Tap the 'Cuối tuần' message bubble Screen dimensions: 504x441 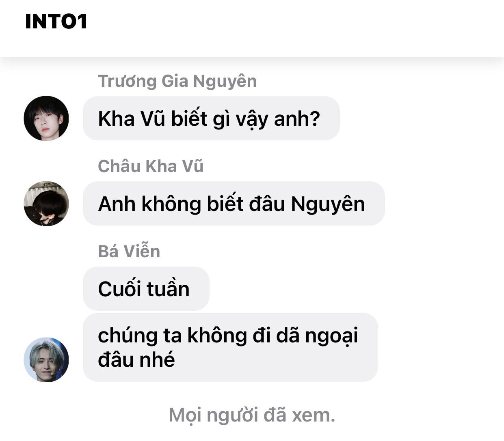pos(146,289)
